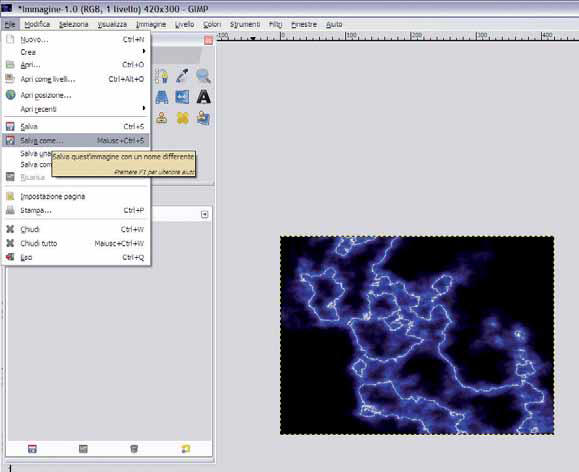The image size is (579, 472).
Task: Choose Chiudi from File menu
Action: (x=76, y=229)
